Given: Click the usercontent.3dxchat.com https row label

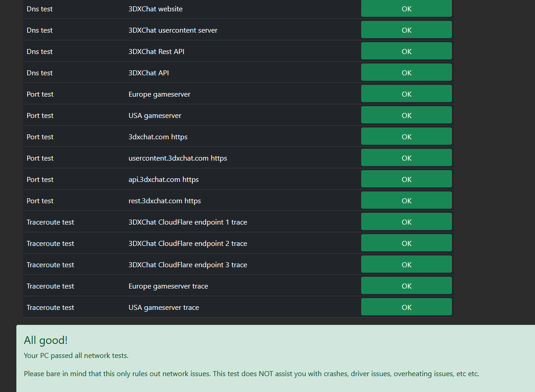Looking at the screenshot, I should [177, 158].
